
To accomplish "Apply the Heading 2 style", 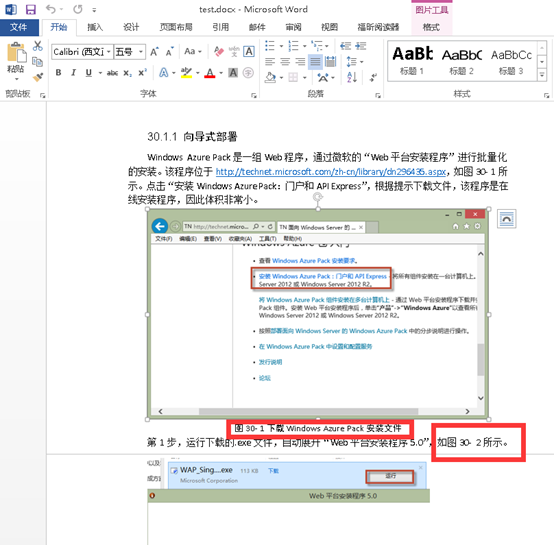I will click(x=461, y=60).
